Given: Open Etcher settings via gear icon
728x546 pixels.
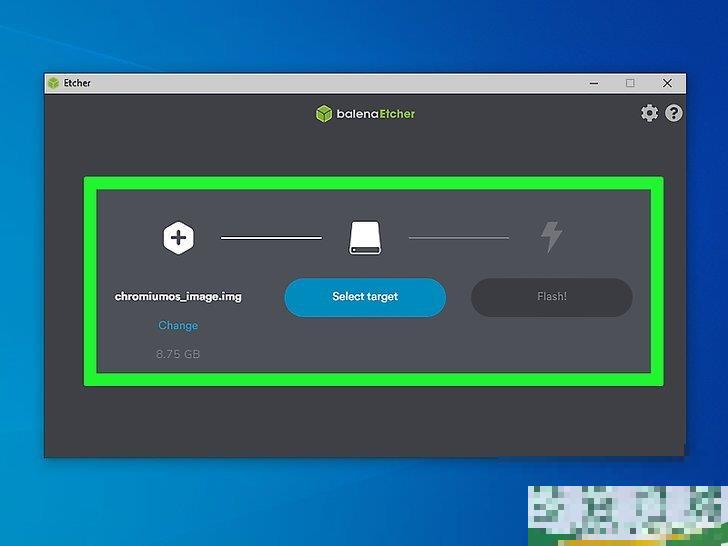Looking at the screenshot, I should (x=649, y=113).
